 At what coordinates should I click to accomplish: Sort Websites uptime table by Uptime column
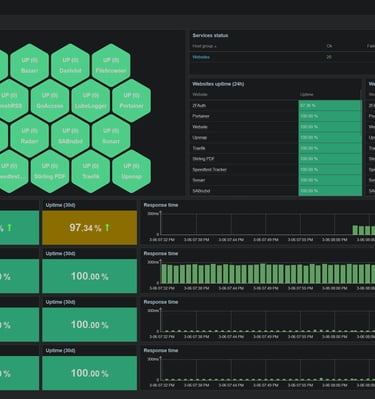306,95
